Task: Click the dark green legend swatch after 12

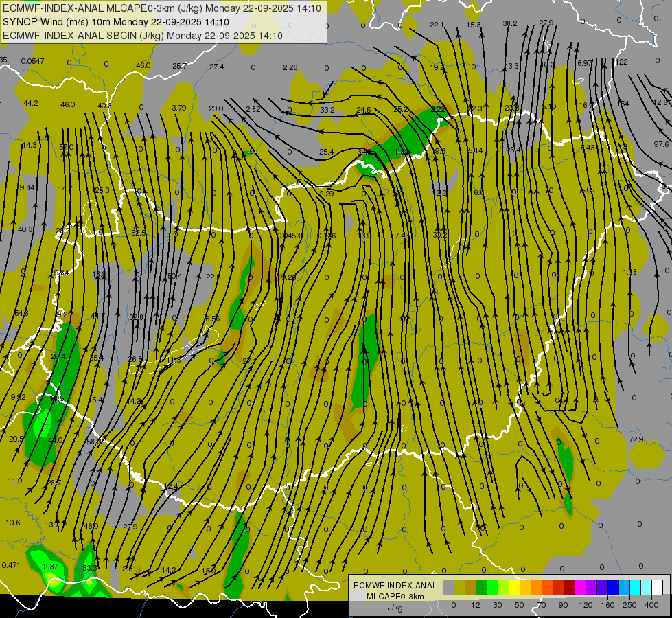Action: [x=482, y=587]
